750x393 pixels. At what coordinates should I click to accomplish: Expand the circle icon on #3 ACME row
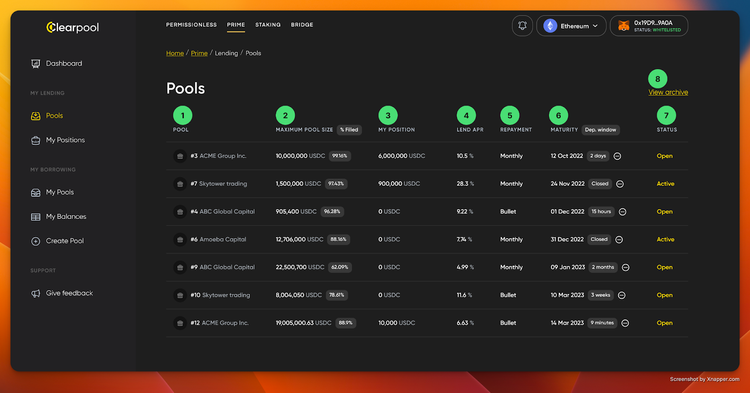pos(618,156)
